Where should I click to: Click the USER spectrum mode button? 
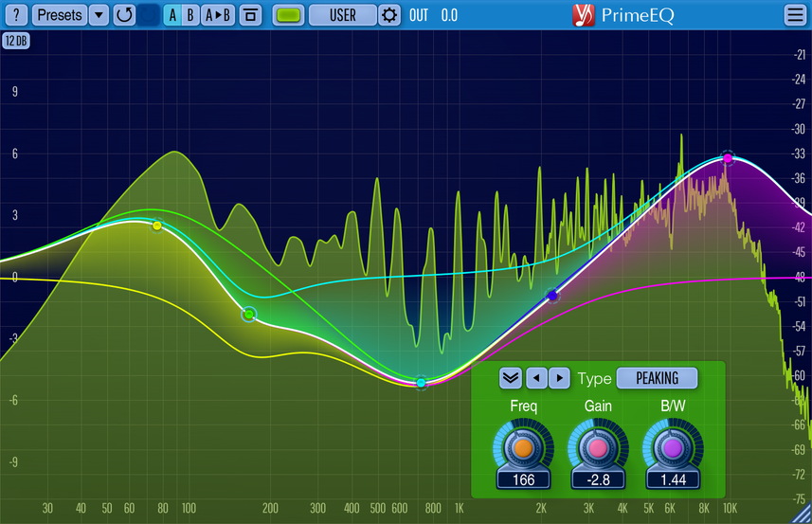(342, 15)
